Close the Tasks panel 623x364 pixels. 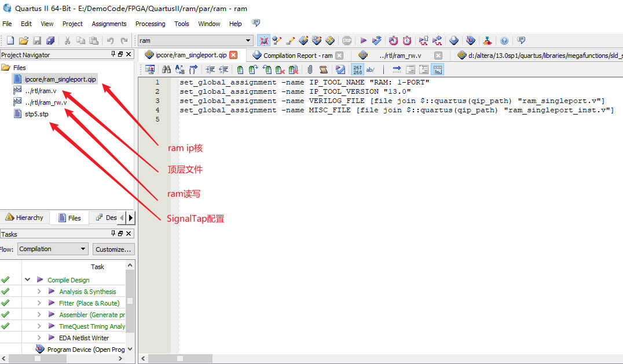(129, 233)
